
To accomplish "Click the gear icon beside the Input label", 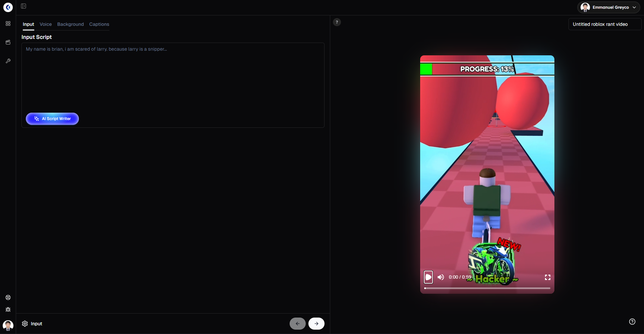I will click(x=25, y=324).
